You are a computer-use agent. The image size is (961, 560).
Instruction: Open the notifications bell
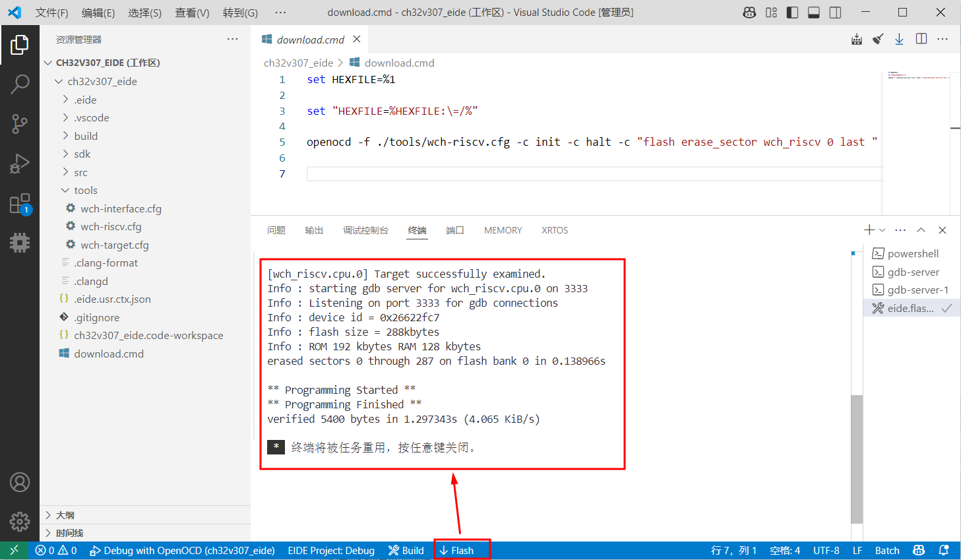click(944, 550)
